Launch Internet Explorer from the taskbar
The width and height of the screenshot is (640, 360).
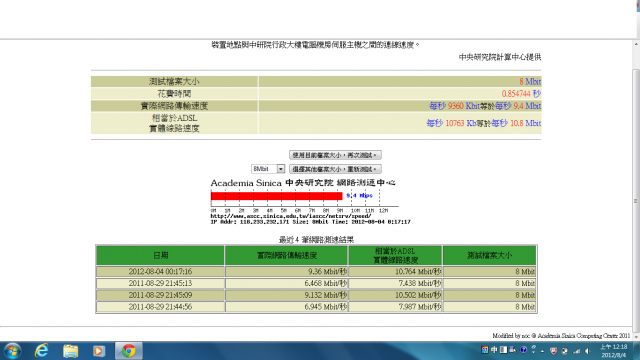point(41,351)
